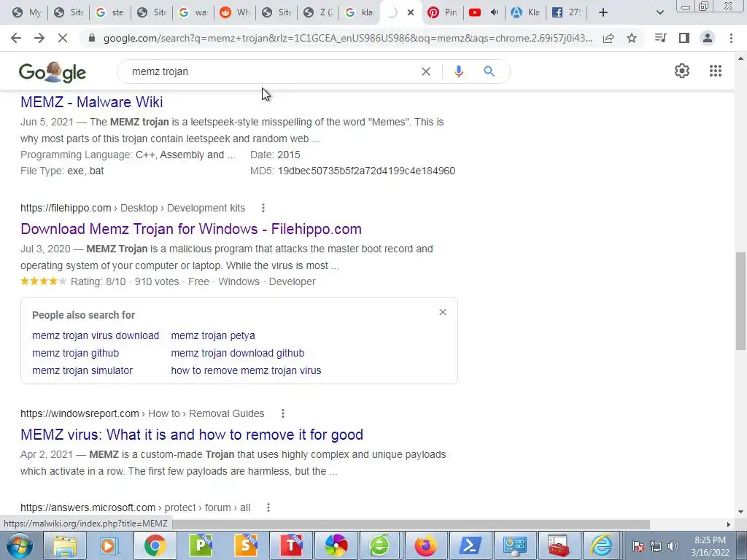This screenshot has height=560, width=747.
Task: Search memz trojan download github
Action: pos(237,354)
